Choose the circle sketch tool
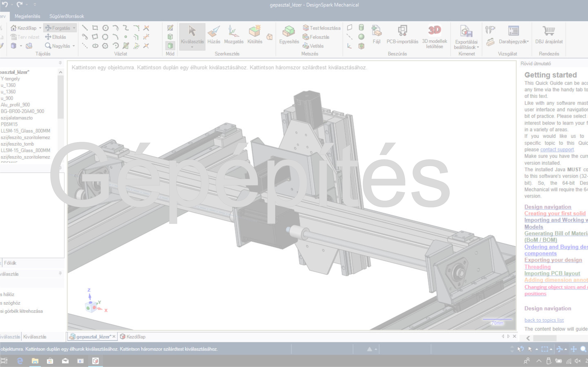This screenshot has height=367, width=588. coord(105,28)
